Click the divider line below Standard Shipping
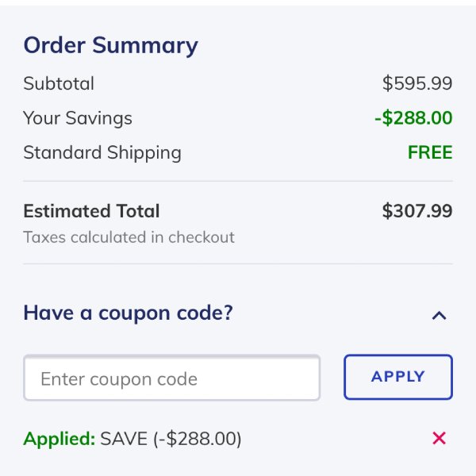Screen dimensions: 476x476 (x=238, y=181)
